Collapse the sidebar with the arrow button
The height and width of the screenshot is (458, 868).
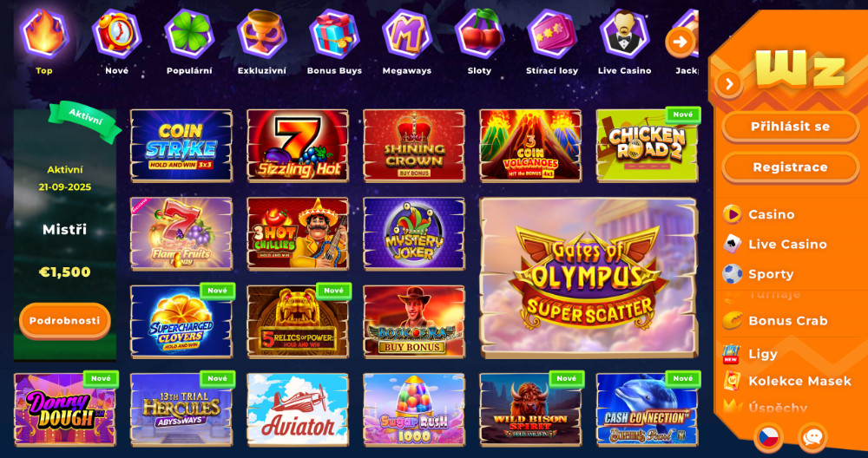(x=729, y=84)
